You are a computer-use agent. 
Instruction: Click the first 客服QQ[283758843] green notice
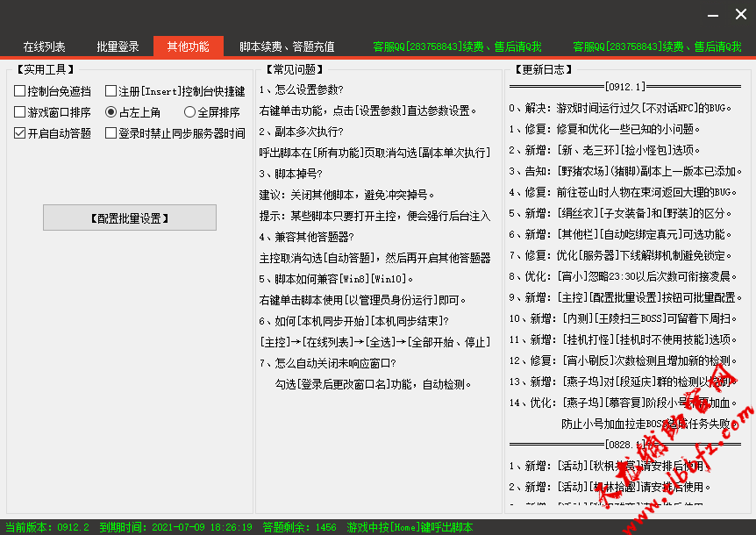(x=457, y=46)
